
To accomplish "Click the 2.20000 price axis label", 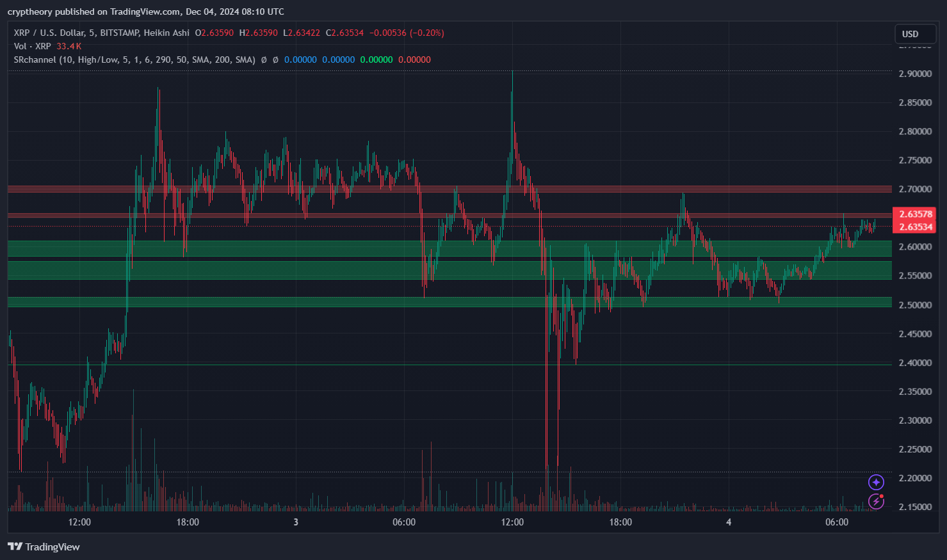I will click(915, 478).
